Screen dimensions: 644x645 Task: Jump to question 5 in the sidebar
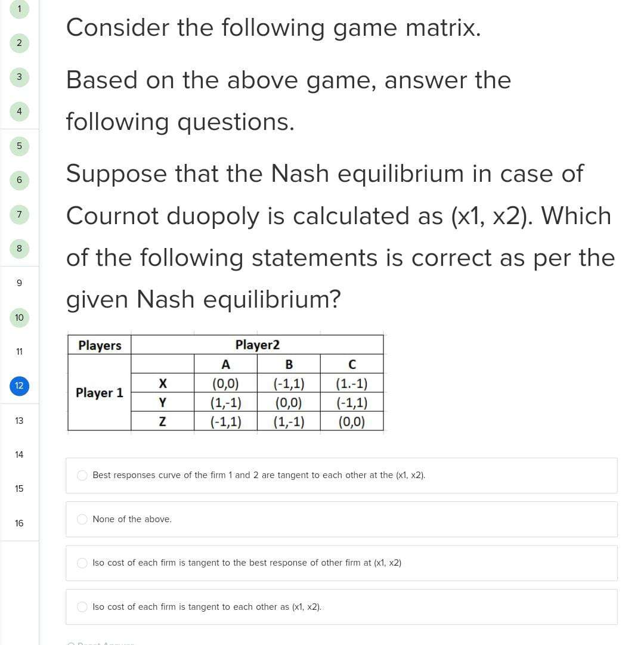(19, 146)
